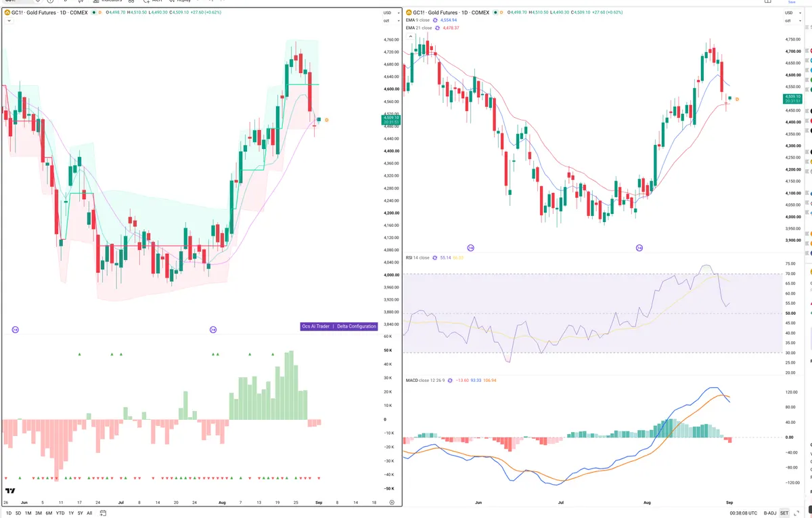Open time axis settings gear on left chart
The image size is (812, 518).
392,502
